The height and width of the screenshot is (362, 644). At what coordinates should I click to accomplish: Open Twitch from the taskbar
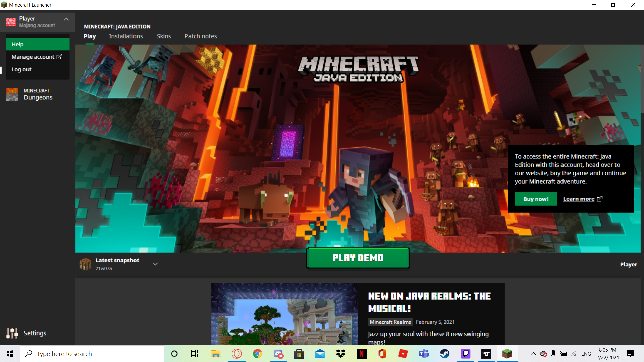pyautogui.click(x=465, y=354)
